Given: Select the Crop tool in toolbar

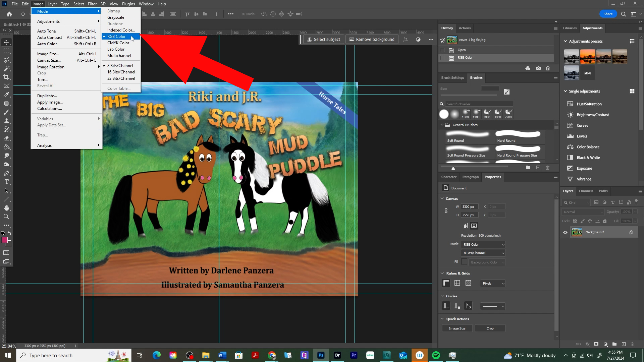Looking at the screenshot, I should click(x=6, y=77).
